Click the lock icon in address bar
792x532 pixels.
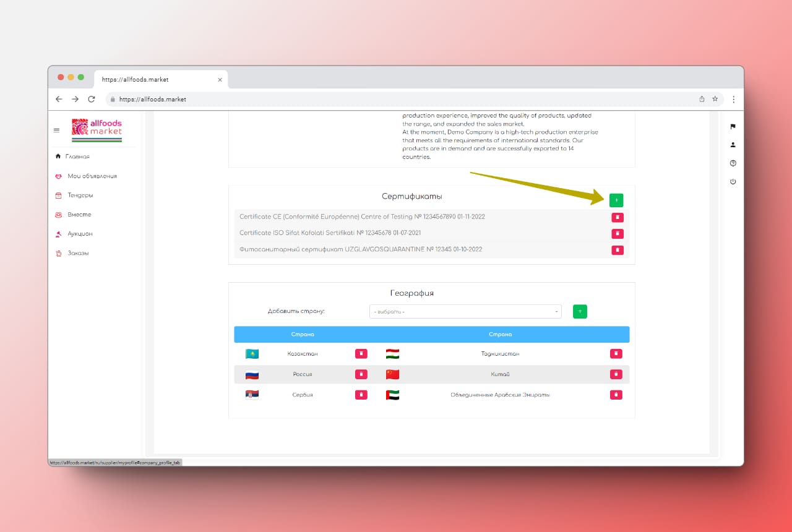[x=112, y=99]
